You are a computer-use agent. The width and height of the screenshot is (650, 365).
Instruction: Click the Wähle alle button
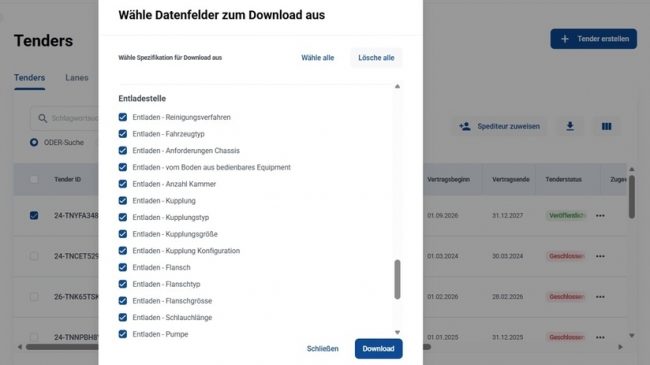(318, 58)
